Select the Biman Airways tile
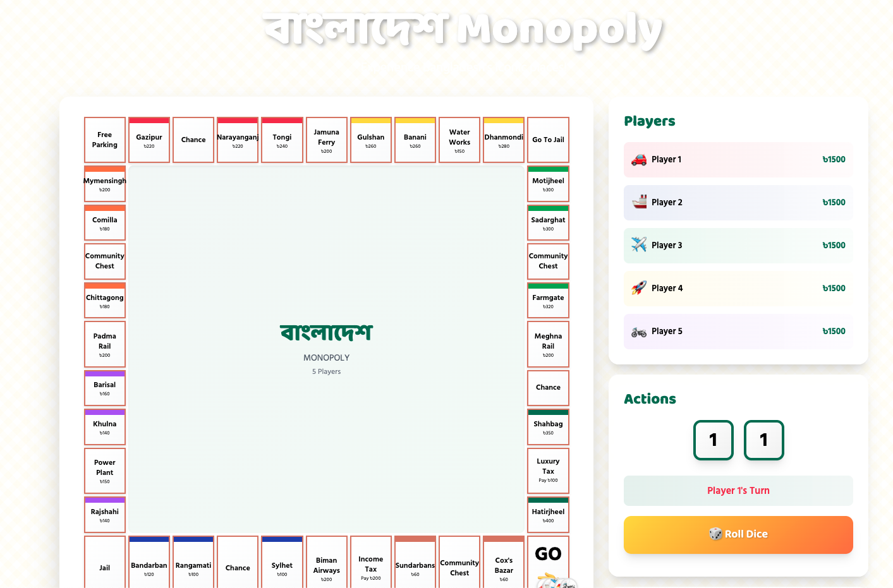 coord(326,564)
